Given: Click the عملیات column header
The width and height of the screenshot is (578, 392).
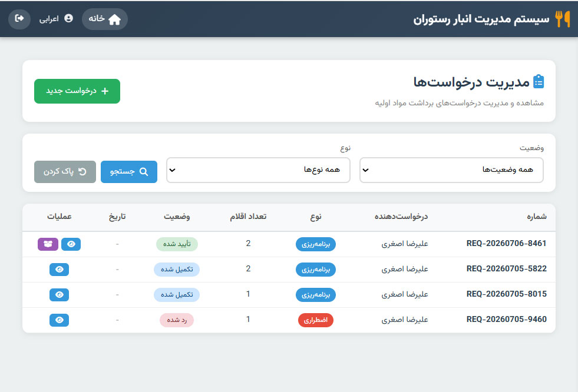Looking at the screenshot, I should click(60, 217).
